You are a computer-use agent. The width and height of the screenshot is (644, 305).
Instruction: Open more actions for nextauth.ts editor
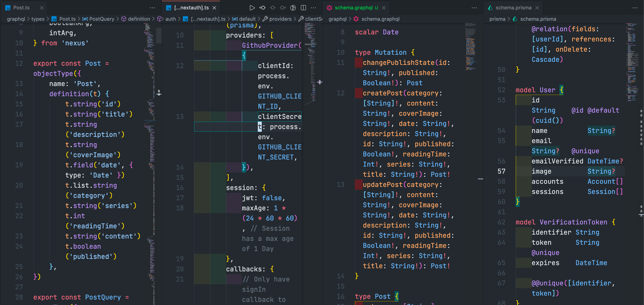coord(313,8)
